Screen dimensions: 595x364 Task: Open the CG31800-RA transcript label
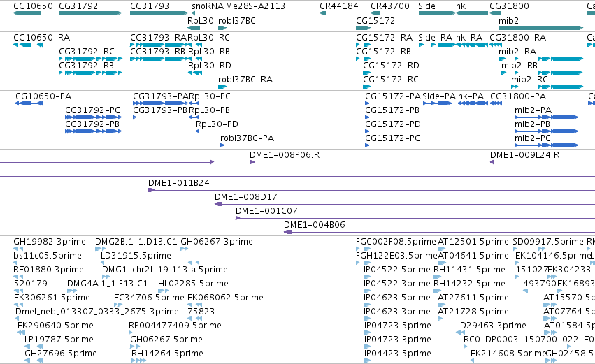[517, 38]
